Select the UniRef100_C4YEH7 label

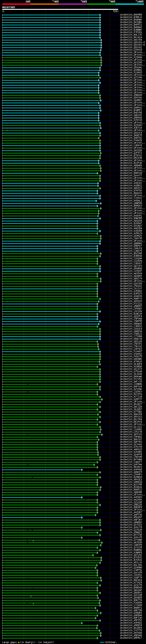131,271
